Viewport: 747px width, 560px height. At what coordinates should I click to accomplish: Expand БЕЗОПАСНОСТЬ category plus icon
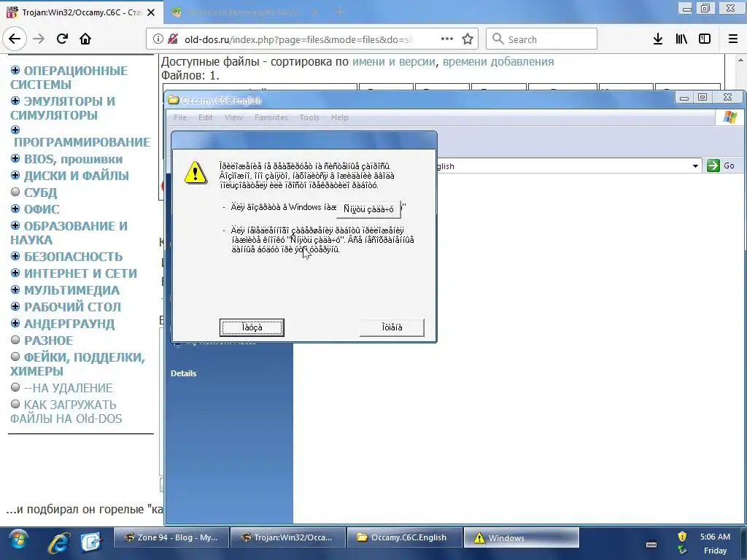[15, 256]
